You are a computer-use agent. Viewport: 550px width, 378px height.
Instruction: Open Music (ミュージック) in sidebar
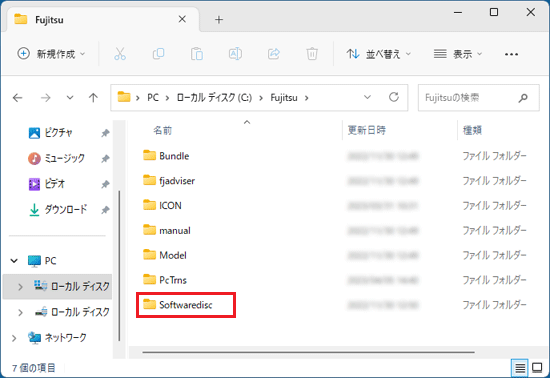point(56,158)
